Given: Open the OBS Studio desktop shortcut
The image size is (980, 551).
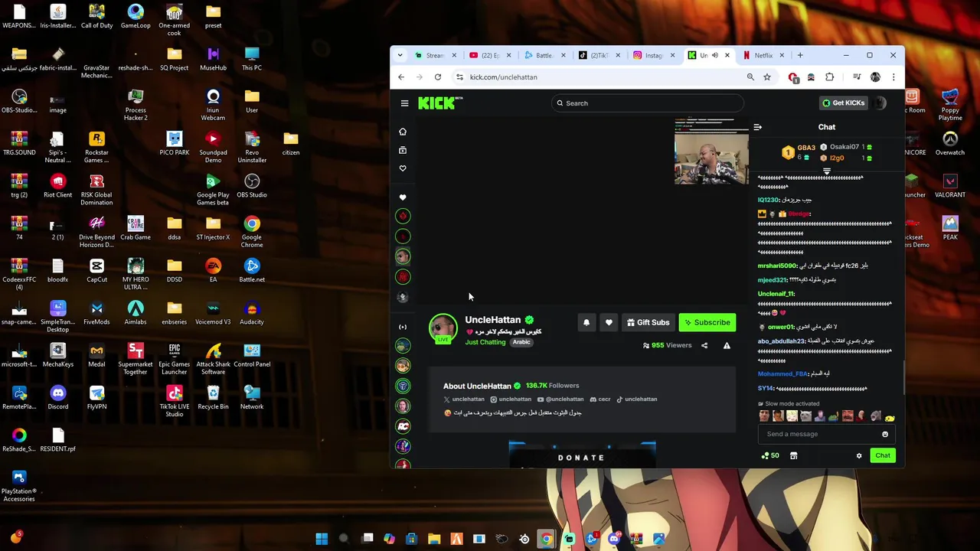Looking at the screenshot, I should point(252,184).
